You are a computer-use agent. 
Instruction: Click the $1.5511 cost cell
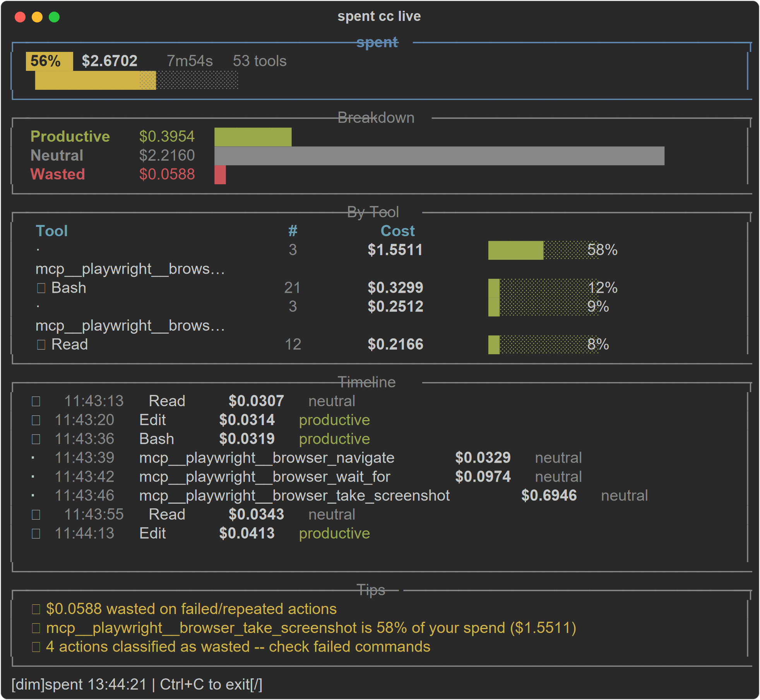[395, 250]
